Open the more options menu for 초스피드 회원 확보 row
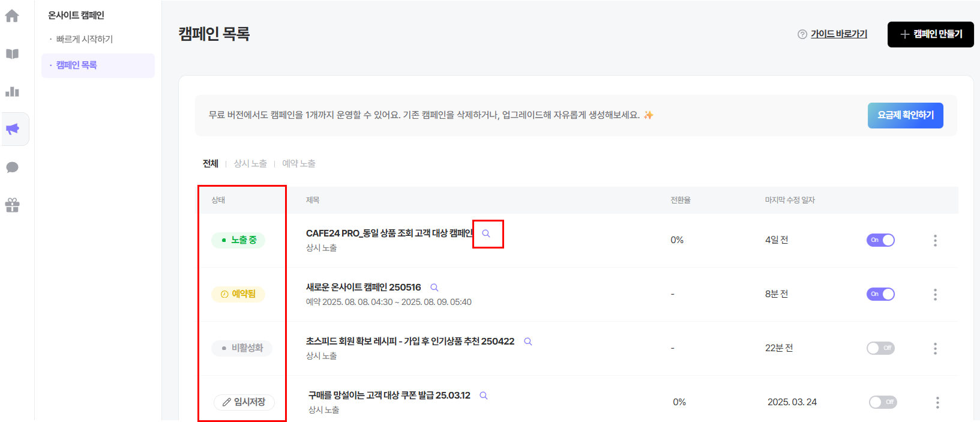This screenshot has width=980, height=422. click(935, 348)
